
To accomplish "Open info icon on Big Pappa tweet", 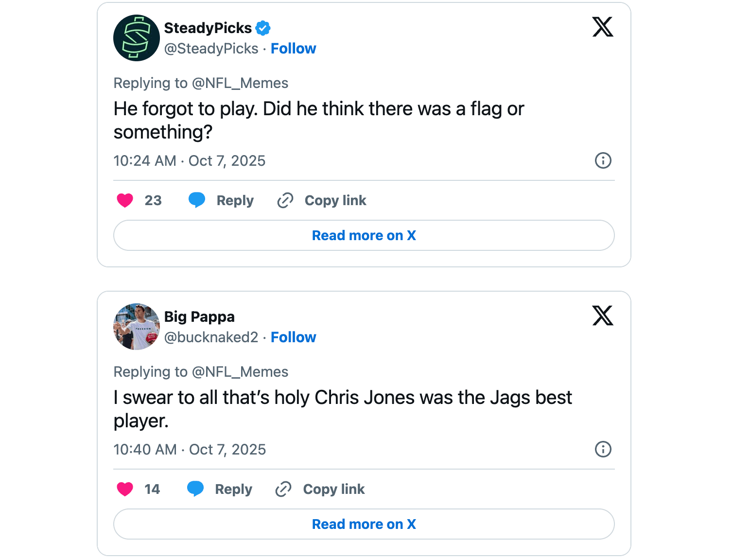I will [603, 449].
